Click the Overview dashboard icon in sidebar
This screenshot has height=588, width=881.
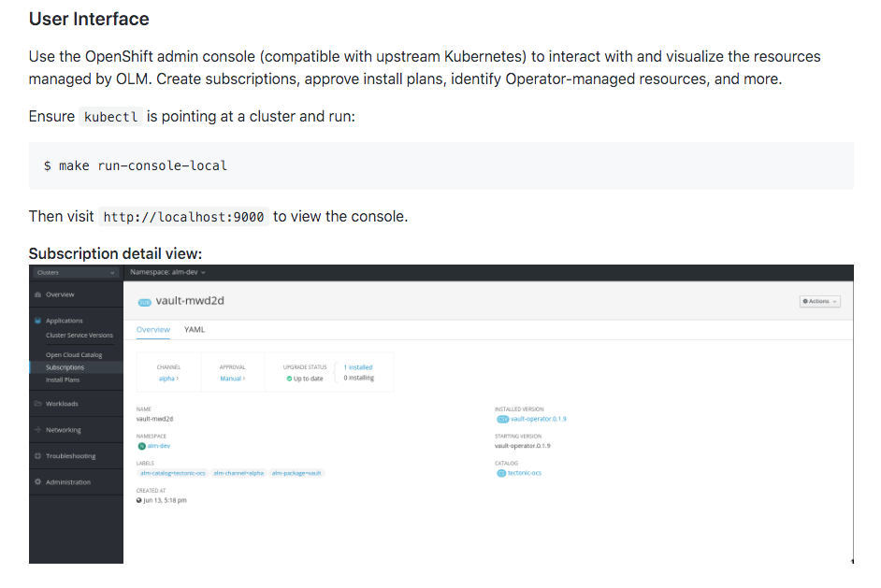click(37, 294)
